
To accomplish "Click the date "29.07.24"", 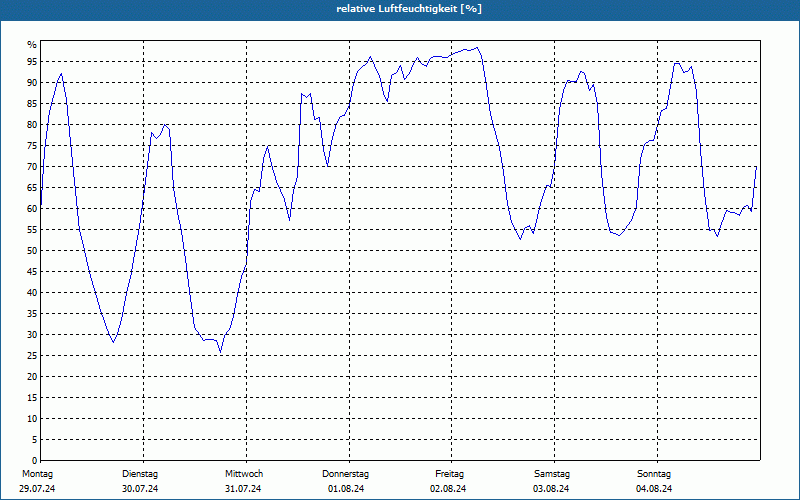I will coord(37,489).
